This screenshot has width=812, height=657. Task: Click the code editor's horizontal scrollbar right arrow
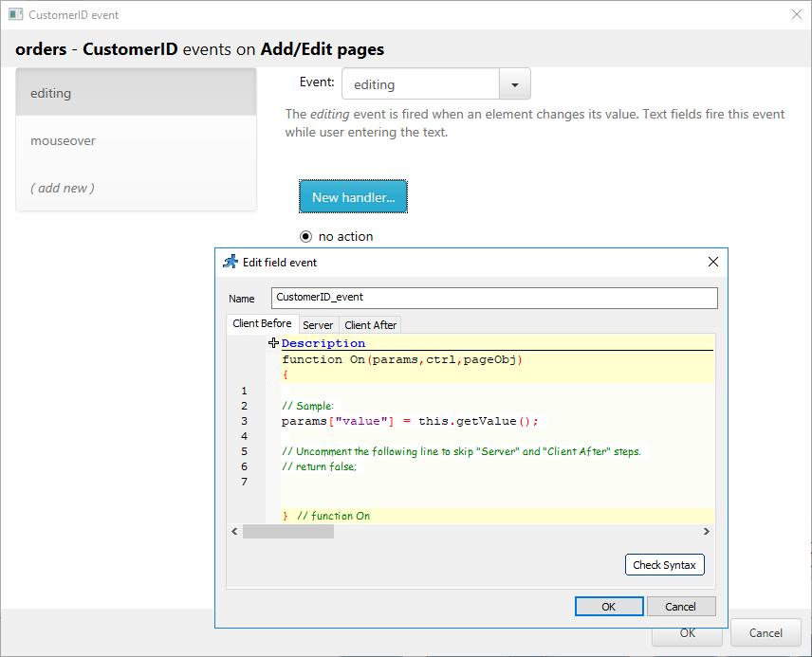(x=707, y=532)
